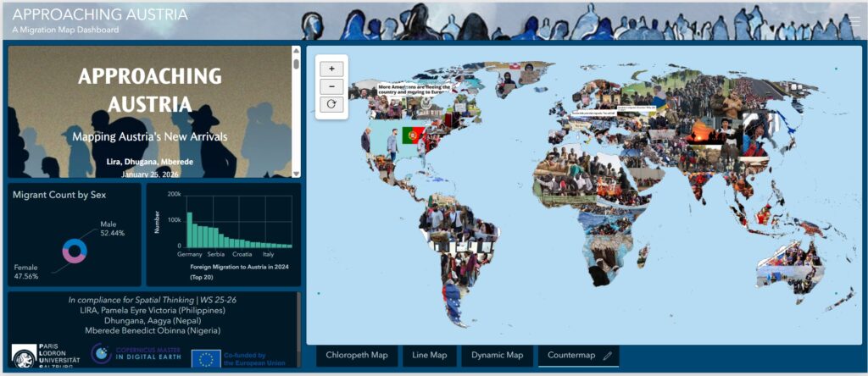The width and height of the screenshot is (868, 376).
Task: Click the scroll down arrow in title panel
Action: pyautogui.click(x=296, y=172)
